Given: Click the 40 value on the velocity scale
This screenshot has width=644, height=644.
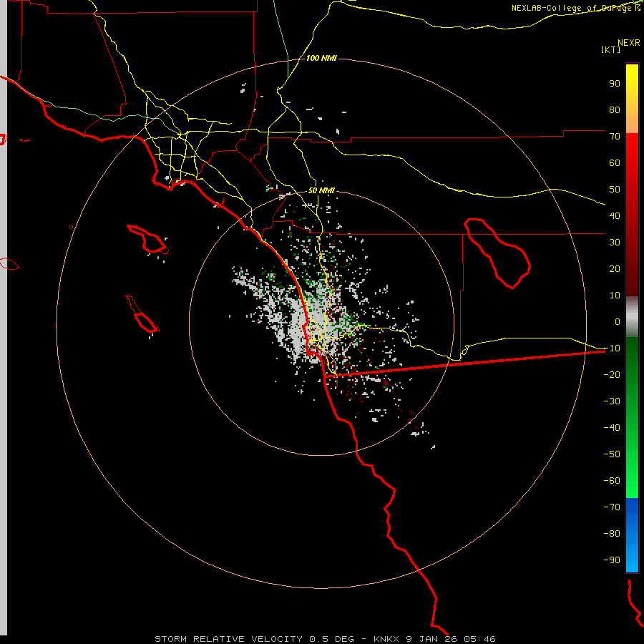Looking at the screenshot, I should pyautogui.click(x=615, y=216).
